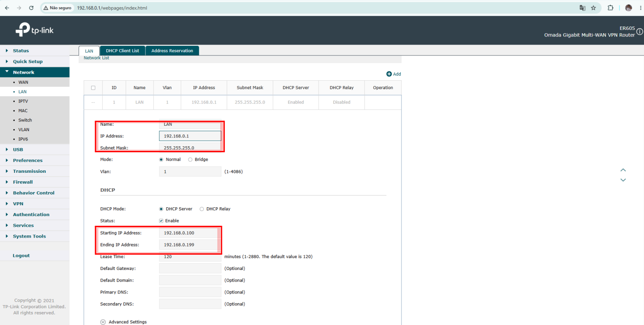Open the browser extensions puzzle icon
This screenshot has width=644, height=325.
point(611,8)
